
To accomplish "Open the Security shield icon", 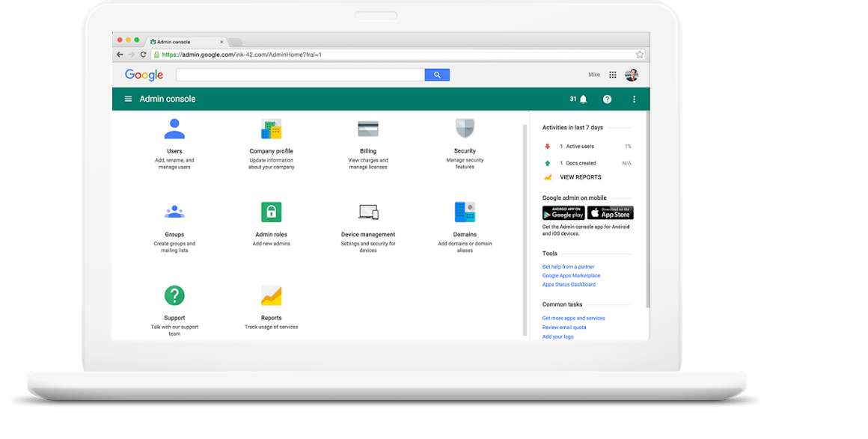I will pyautogui.click(x=465, y=129).
